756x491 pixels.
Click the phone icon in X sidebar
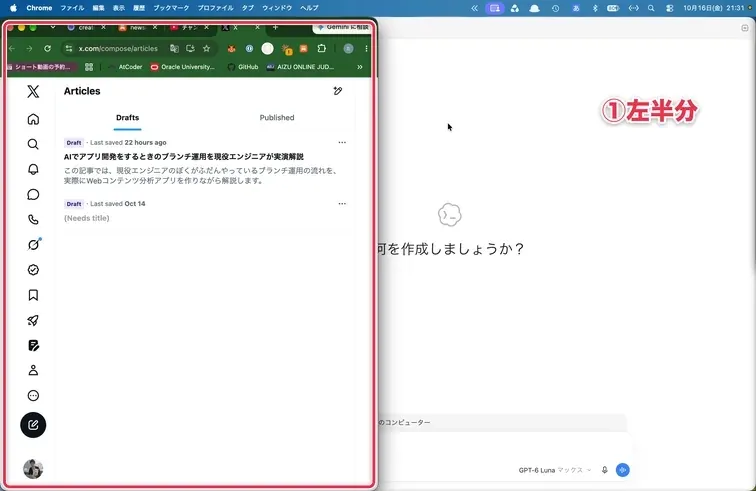[x=33, y=219]
